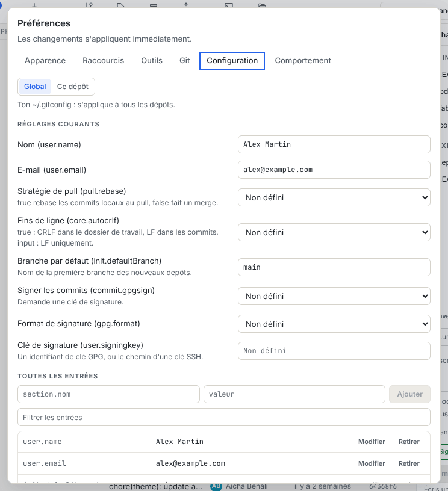
Task: Select the user.name key in entries list
Action: [x=42, y=442]
